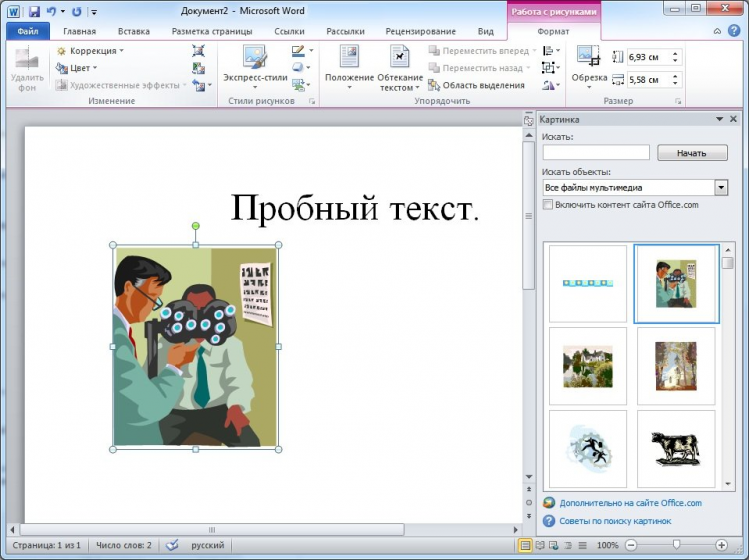749x560 pixels.
Task: Click the Save icon in quick access toolbar
Action: [x=34, y=12]
